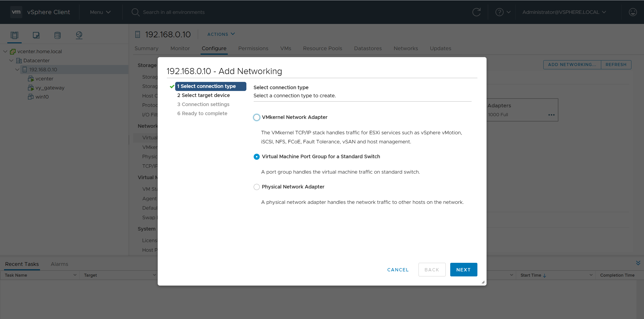Viewport: 644px width, 319px height.
Task: Open the Menu dropdown
Action: click(100, 12)
